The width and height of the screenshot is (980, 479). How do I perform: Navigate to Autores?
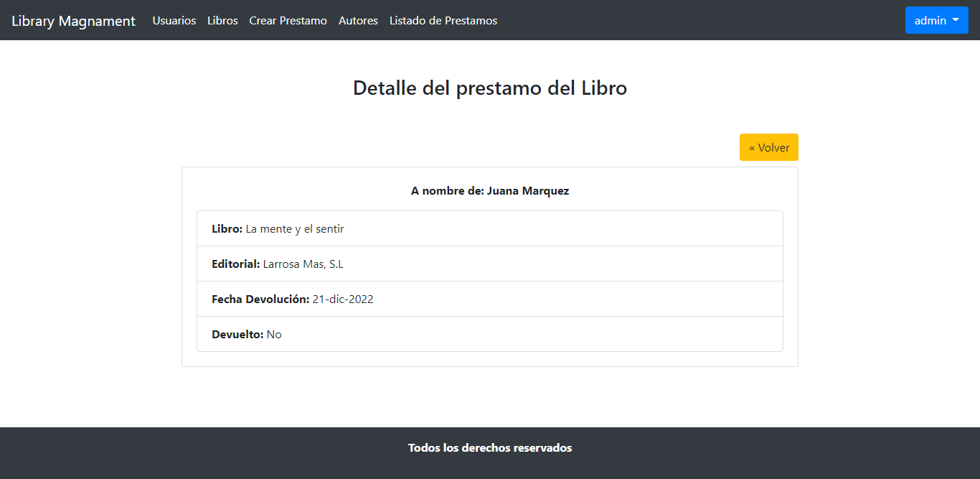click(358, 21)
